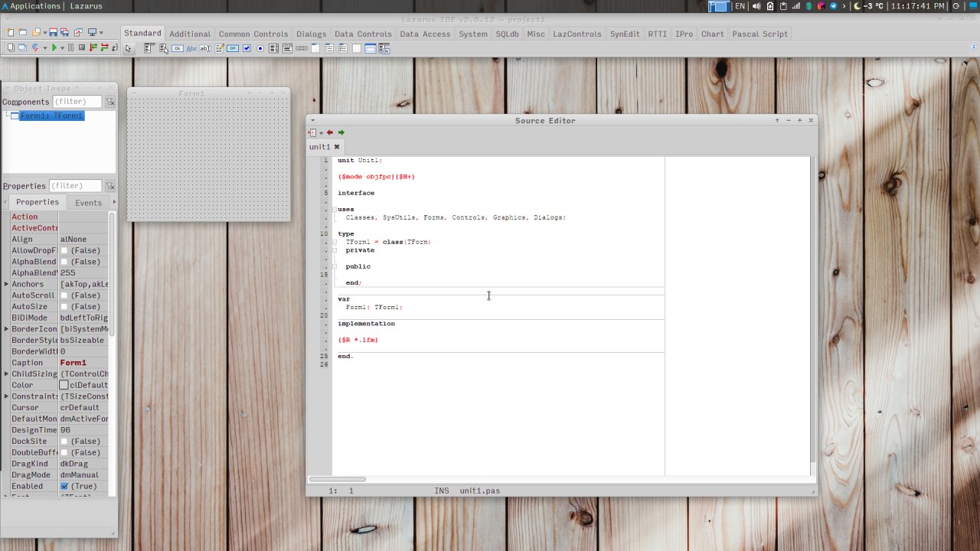This screenshot has height=551, width=980.
Task: Click the Step Into debug icon
Action: (x=93, y=47)
